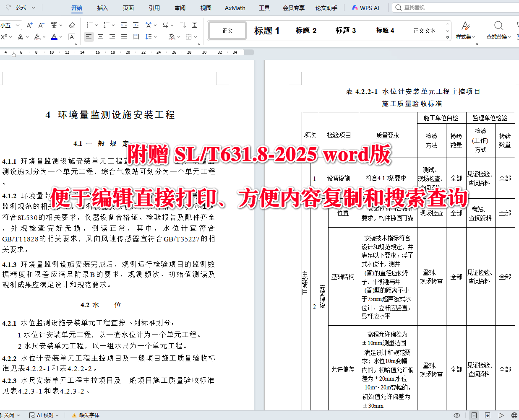
Task: Apply the 标题 1 style
Action: click(267, 31)
